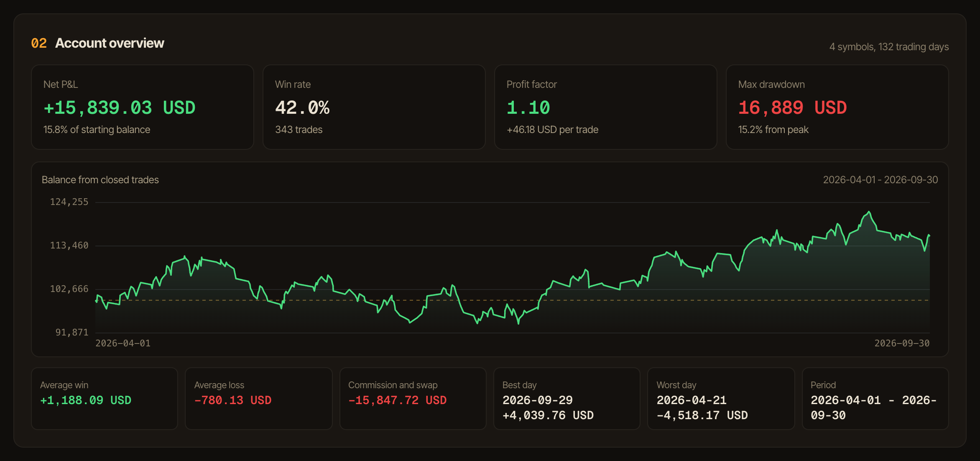This screenshot has width=980, height=461.
Task: Click Commission and swap value -15,847.72 USD
Action: (x=397, y=400)
